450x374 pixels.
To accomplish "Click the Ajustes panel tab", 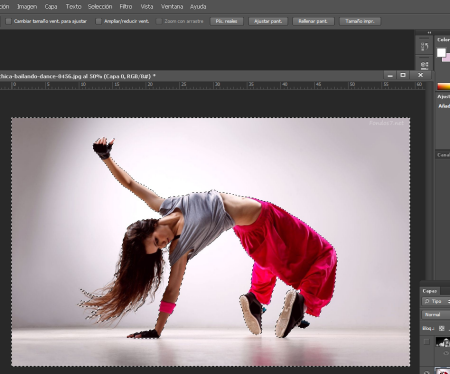I will pyautogui.click(x=444, y=96).
